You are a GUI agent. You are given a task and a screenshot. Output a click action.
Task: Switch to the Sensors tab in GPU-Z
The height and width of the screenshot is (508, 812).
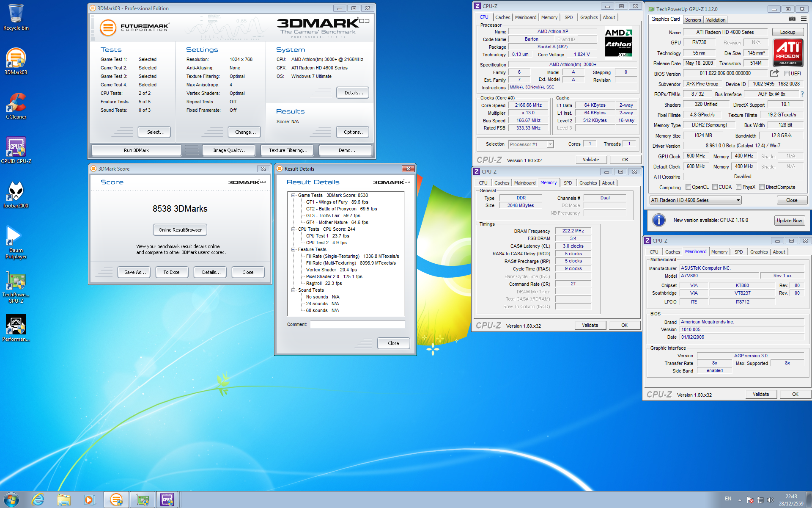[x=693, y=20]
